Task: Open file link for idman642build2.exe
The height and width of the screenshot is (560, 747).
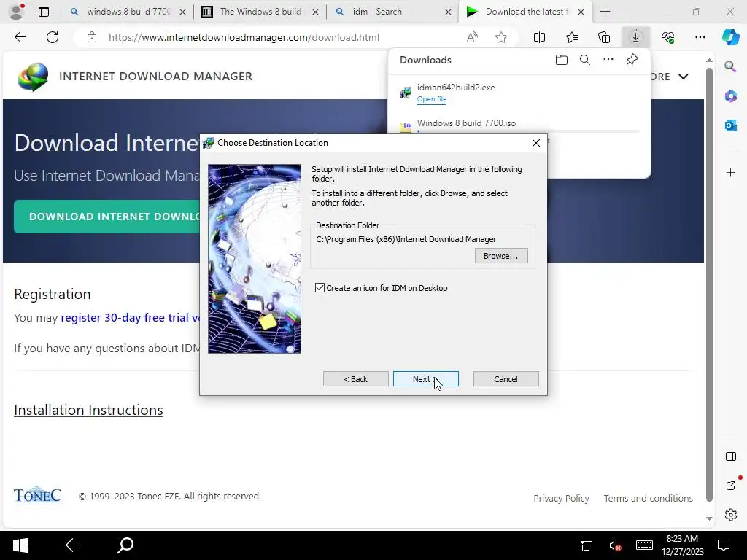Action: (432, 99)
